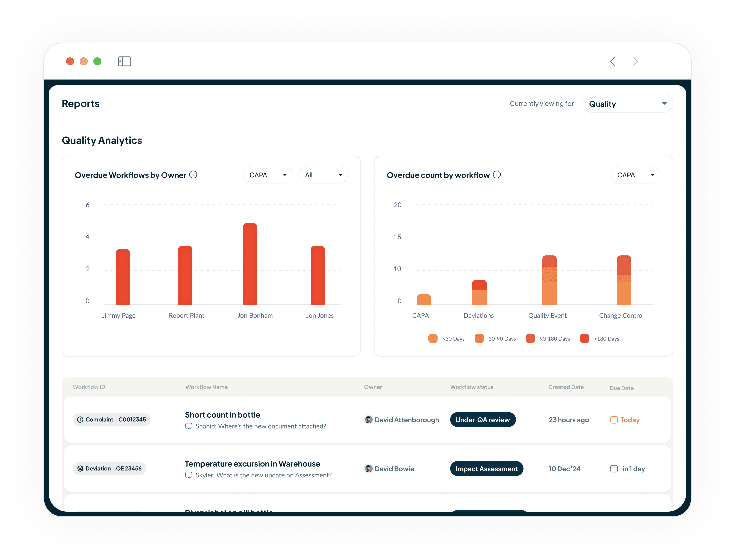Open CAPA dropdown in Overdue Workflows by Owner

click(x=267, y=175)
